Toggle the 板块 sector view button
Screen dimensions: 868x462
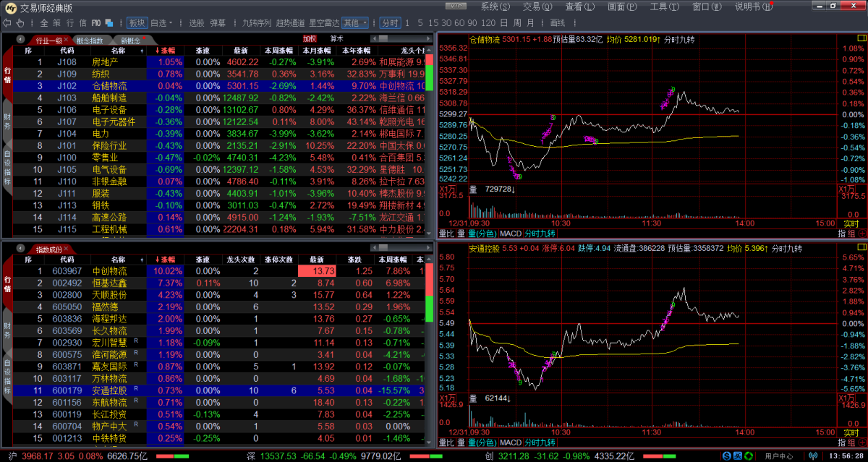[x=137, y=23]
